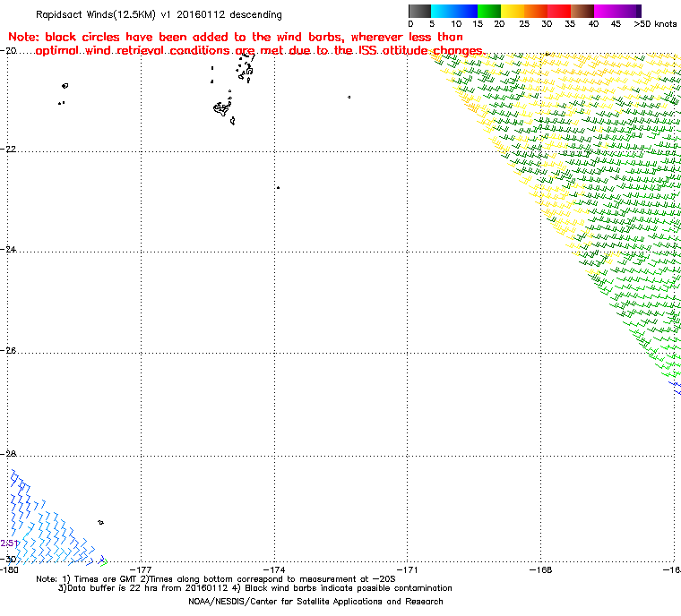This screenshot has height=616, width=681.
Task: Click the red text 'optimal wind retrieval conditions'
Action: pyautogui.click(x=133, y=51)
